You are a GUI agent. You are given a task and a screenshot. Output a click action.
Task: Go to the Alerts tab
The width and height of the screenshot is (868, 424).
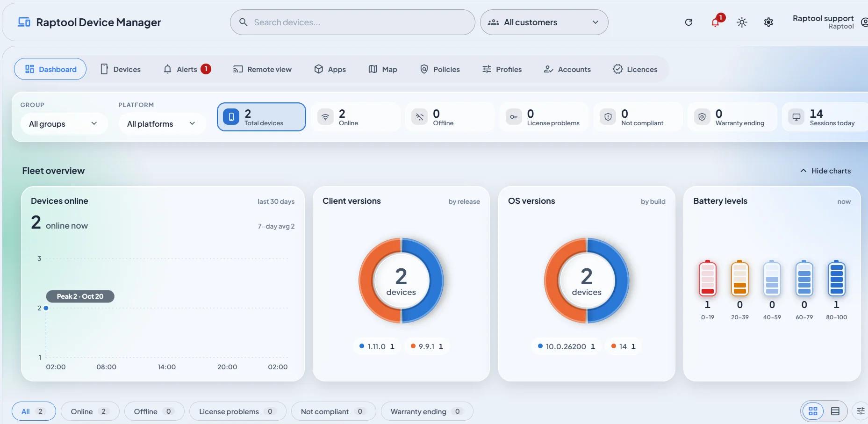[187, 69]
